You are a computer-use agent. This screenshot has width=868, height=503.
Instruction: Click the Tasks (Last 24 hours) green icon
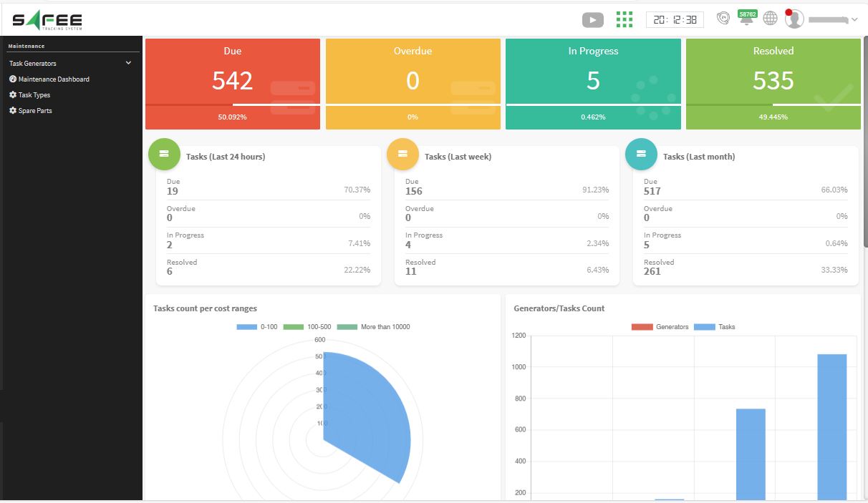(164, 154)
